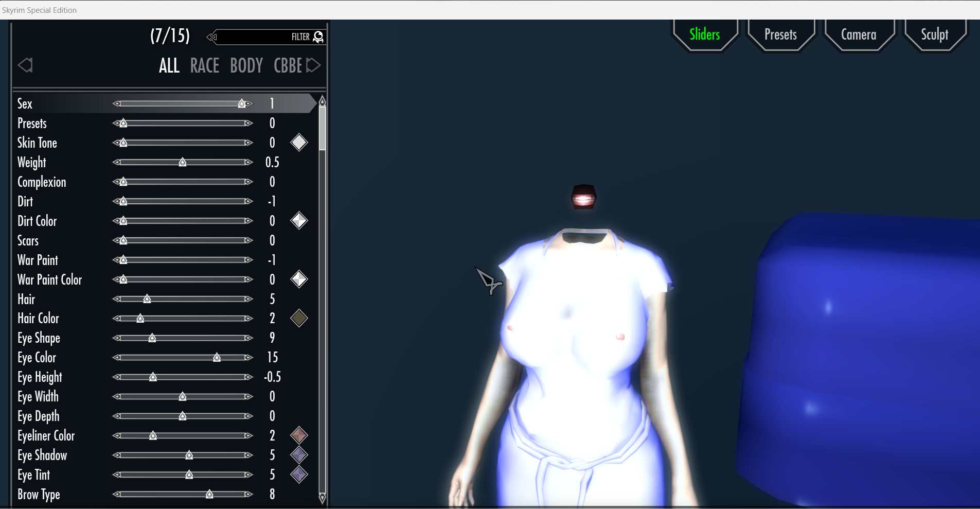Select the BODY category tab
The height and width of the screenshot is (509, 980).
pos(246,66)
